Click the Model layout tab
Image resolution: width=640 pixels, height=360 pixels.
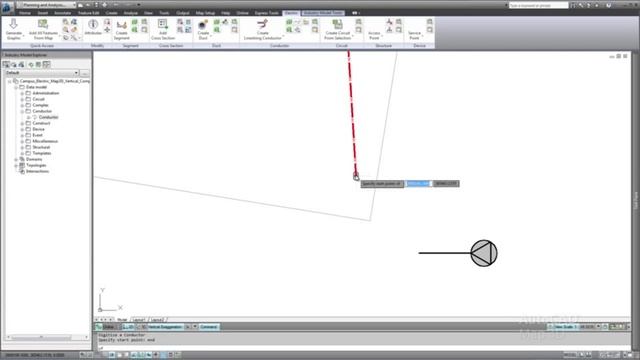coord(122,320)
